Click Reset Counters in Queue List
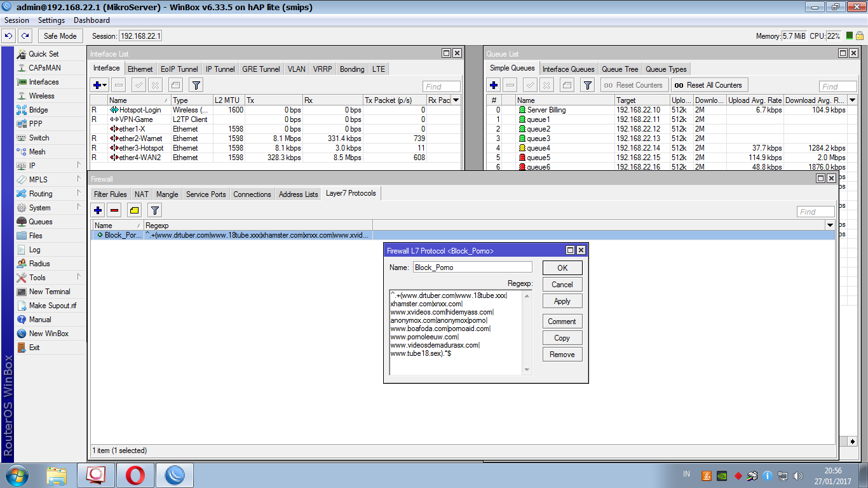This screenshot has width=868, height=488. 634,85
